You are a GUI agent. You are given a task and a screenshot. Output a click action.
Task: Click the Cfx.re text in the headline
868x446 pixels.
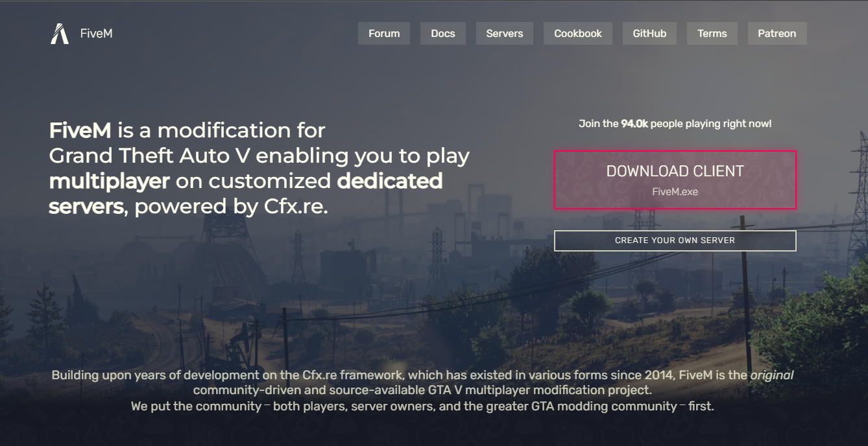click(295, 206)
